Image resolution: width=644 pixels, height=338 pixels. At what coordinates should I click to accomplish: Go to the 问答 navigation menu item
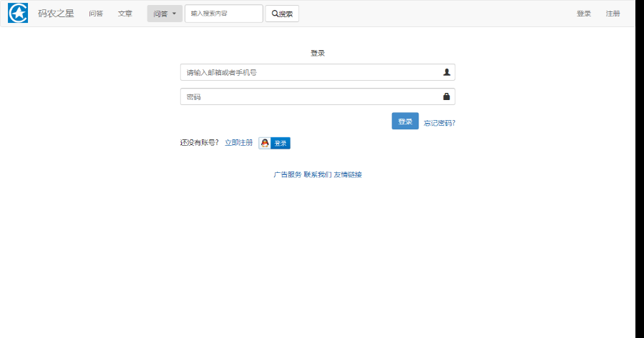pos(96,14)
